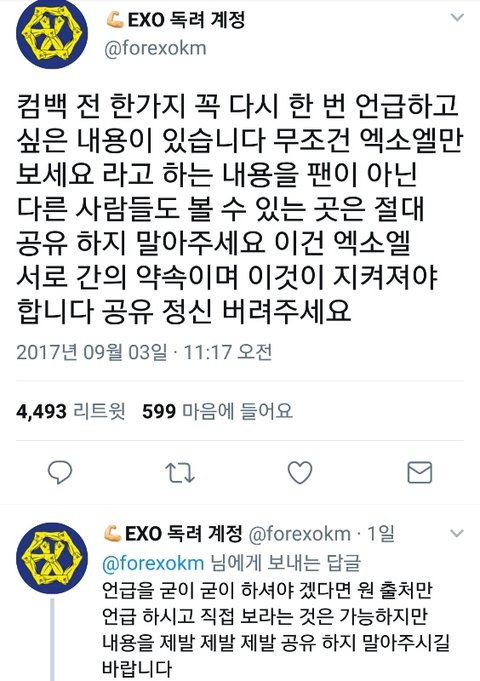The height and width of the screenshot is (681, 480).
Task: Click @forexokm mention in reply line
Action: click(153, 563)
